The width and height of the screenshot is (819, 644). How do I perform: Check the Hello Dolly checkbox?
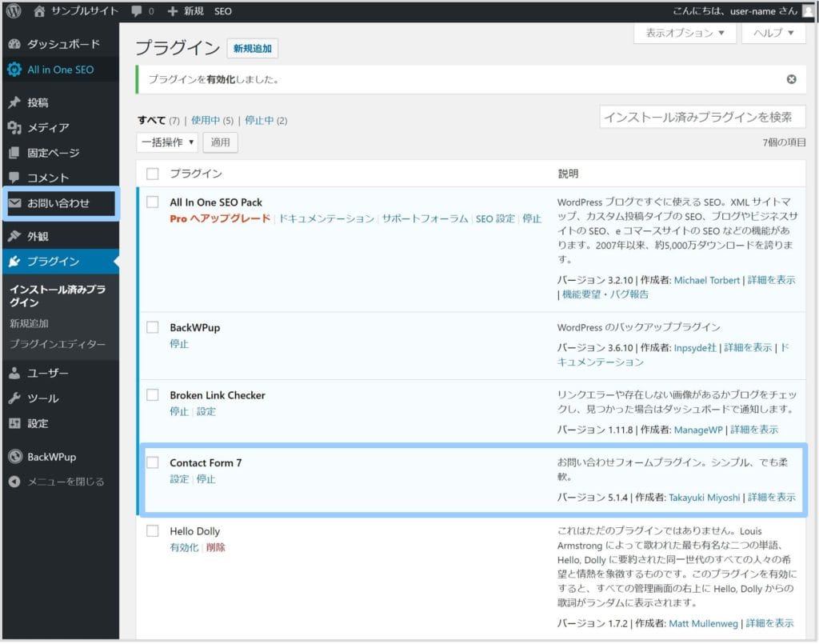(x=153, y=530)
